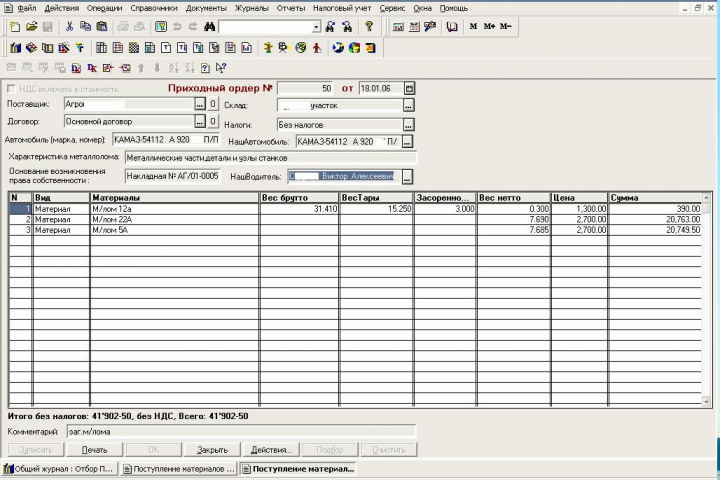Image resolution: width=720 pixels, height=480 pixels.
Task: Click the Характеристика металлолома text field
Action: [x=271, y=158]
